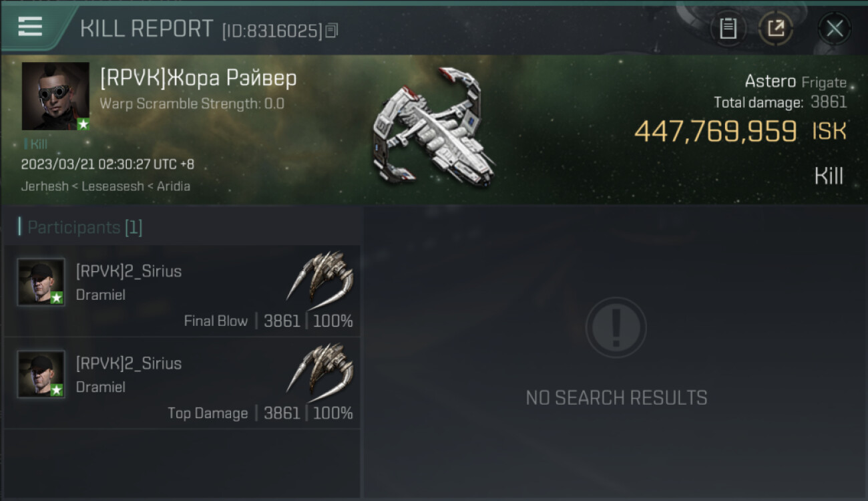Click the Final Blow participant portrait
Image resolution: width=868 pixels, height=501 pixels.
point(41,282)
